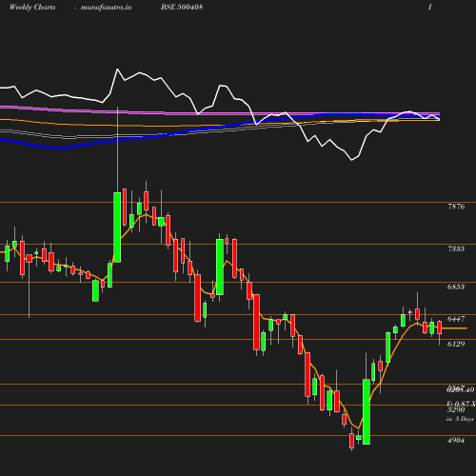The width and height of the screenshot is (476, 476).
Task: Click the 'BSE 500408' symbol label
Action: click(182, 7)
